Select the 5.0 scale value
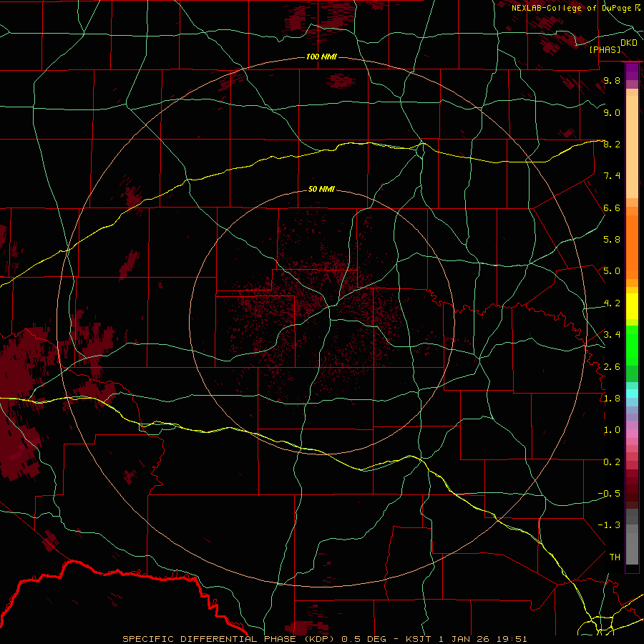Image resolution: width=644 pixels, height=644 pixels. click(x=612, y=271)
